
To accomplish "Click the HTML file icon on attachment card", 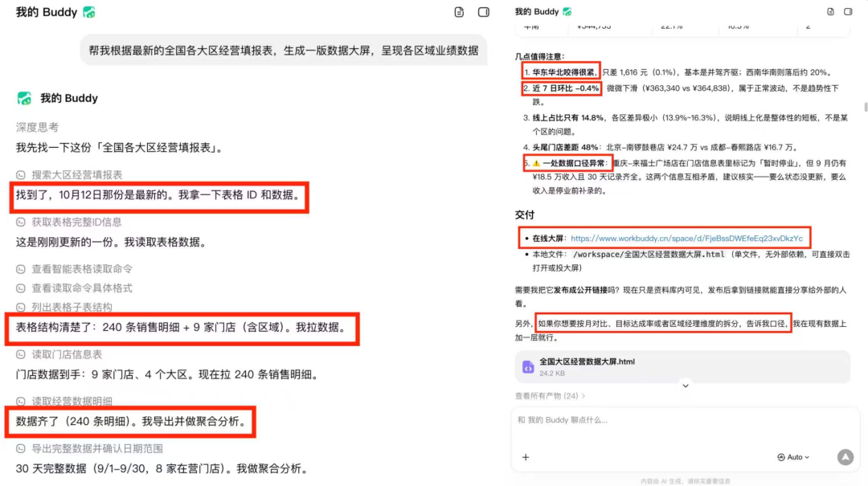I will pyautogui.click(x=527, y=367).
